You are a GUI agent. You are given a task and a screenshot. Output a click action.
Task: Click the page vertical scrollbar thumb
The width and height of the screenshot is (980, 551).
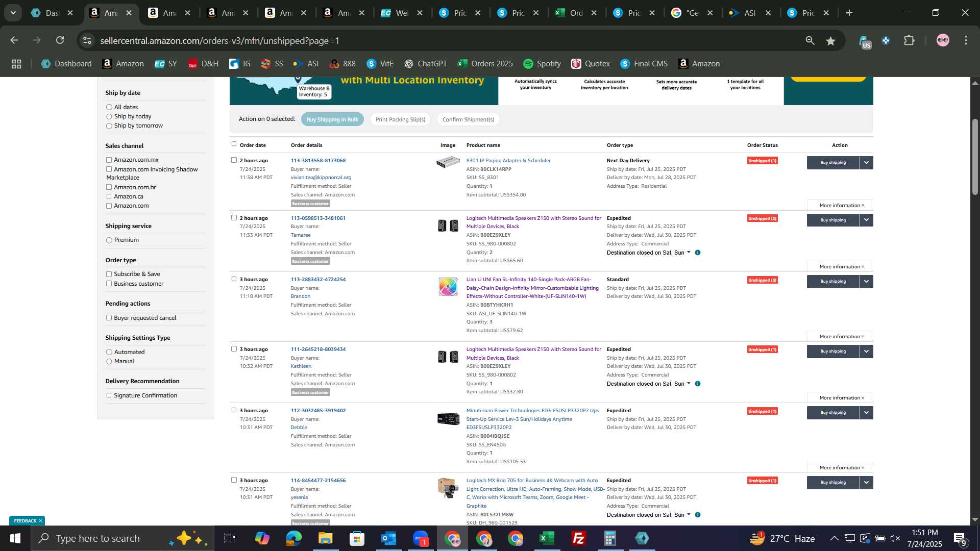coord(975,157)
